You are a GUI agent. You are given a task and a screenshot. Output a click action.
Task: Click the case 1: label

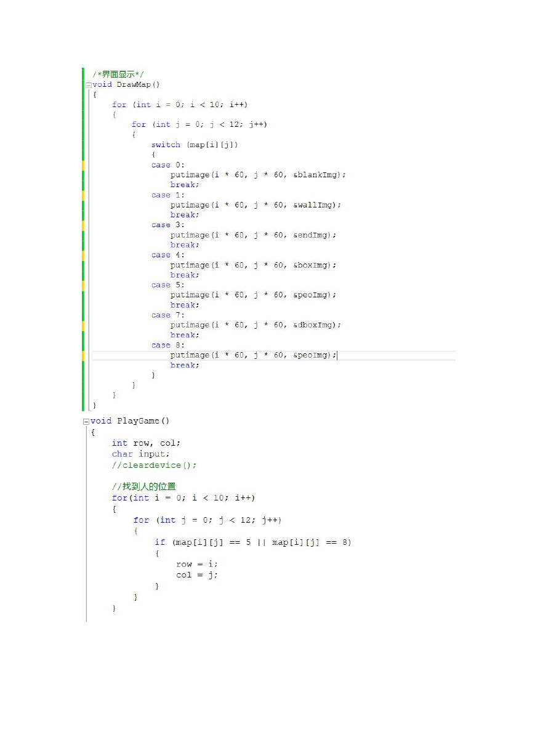(x=168, y=195)
